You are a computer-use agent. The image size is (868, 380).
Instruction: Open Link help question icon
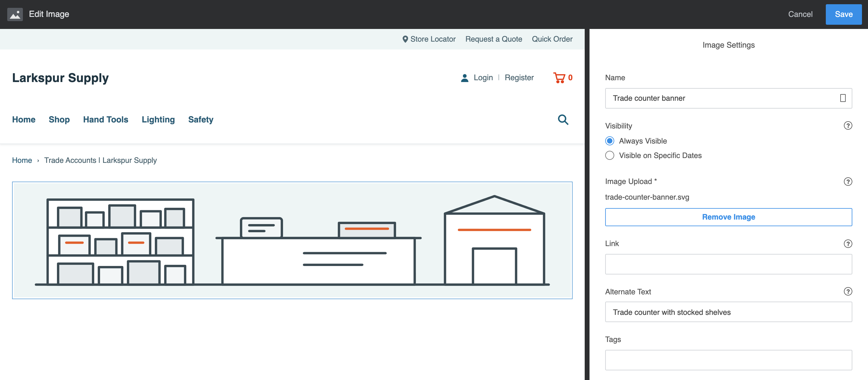(848, 244)
